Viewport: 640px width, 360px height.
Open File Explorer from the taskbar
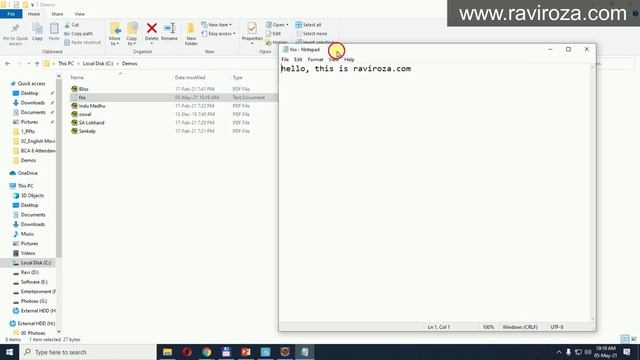167,352
